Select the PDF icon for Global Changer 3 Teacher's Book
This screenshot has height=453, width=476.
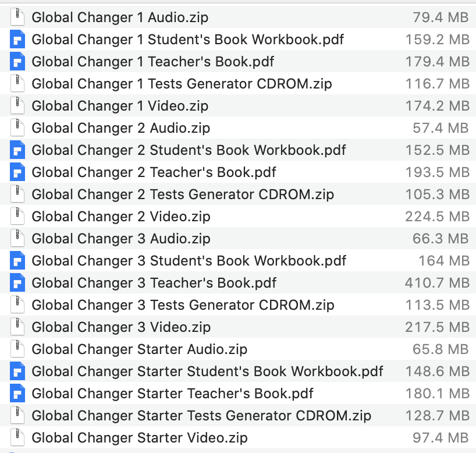click(19, 282)
